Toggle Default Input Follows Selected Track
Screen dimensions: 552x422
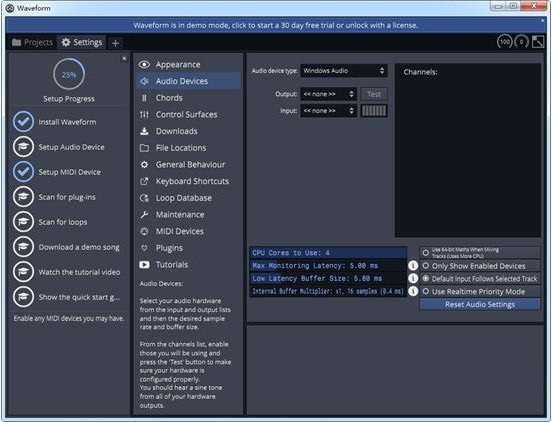tap(480, 279)
